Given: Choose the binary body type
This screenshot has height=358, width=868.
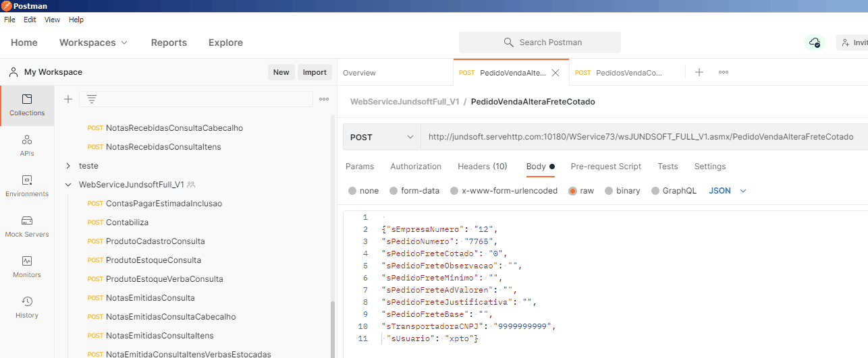Looking at the screenshot, I should 622,191.
